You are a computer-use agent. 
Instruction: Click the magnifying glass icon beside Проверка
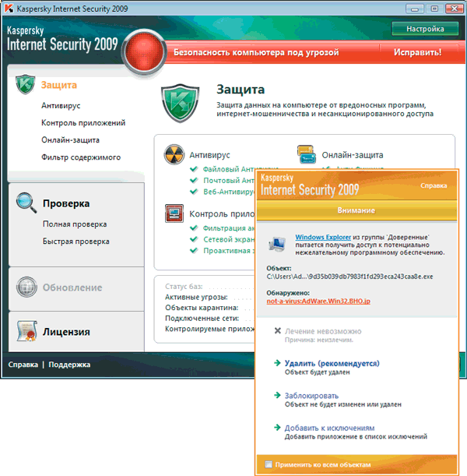[x=26, y=203]
